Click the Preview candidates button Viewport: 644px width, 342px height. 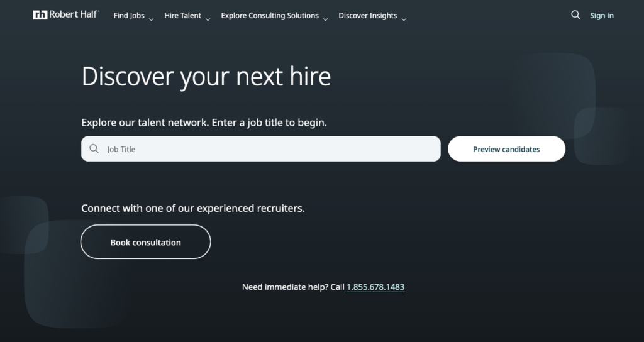pyautogui.click(x=506, y=148)
